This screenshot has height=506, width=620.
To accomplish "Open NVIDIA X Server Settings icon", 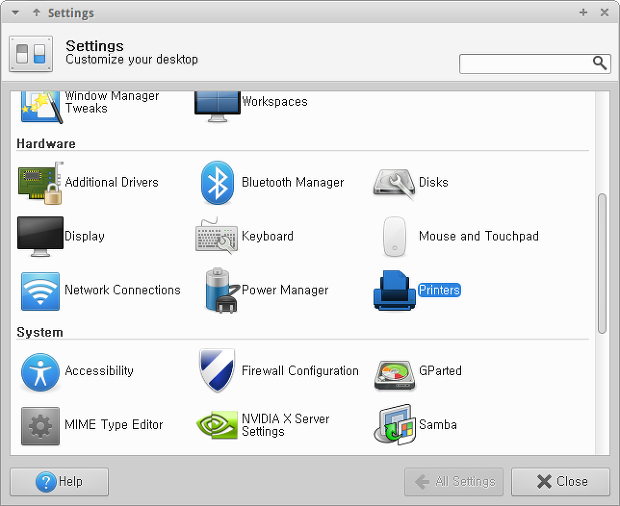I will pyautogui.click(x=217, y=425).
